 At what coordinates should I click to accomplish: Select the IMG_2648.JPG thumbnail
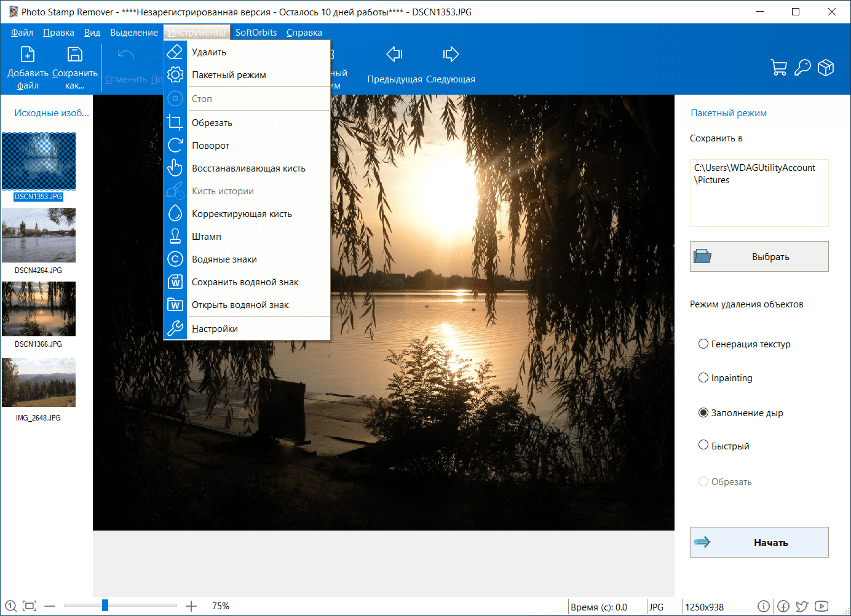click(39, 382)
